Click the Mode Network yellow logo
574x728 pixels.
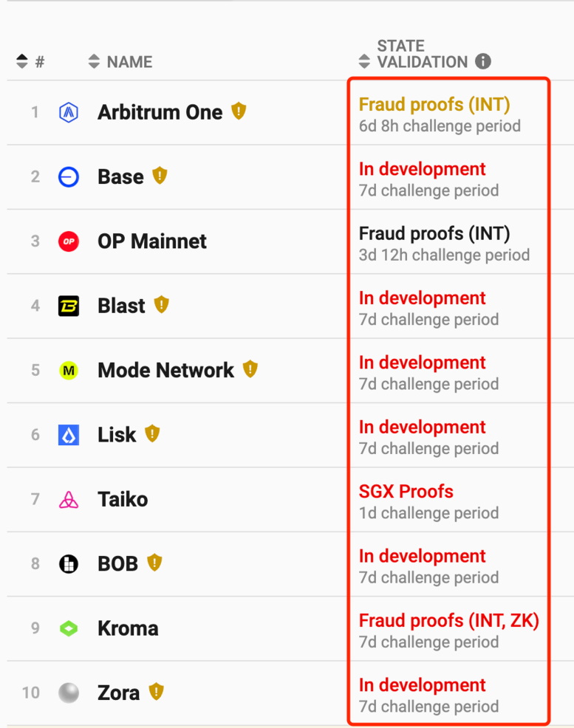[x=69, y=371]
